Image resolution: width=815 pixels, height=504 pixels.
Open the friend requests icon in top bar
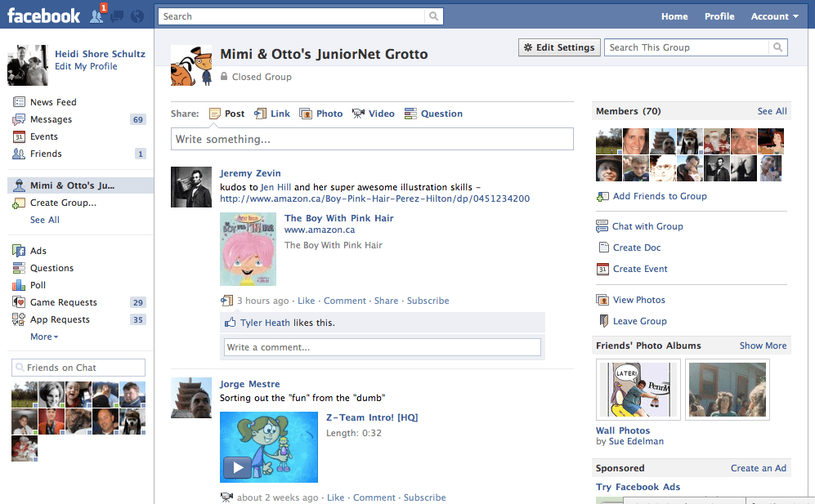[x=96, y=16]
